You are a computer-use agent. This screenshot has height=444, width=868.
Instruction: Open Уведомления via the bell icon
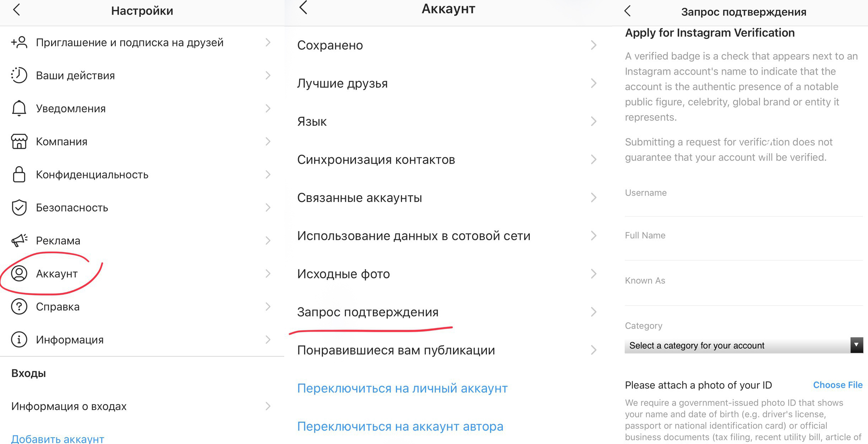tap(18, 108)
